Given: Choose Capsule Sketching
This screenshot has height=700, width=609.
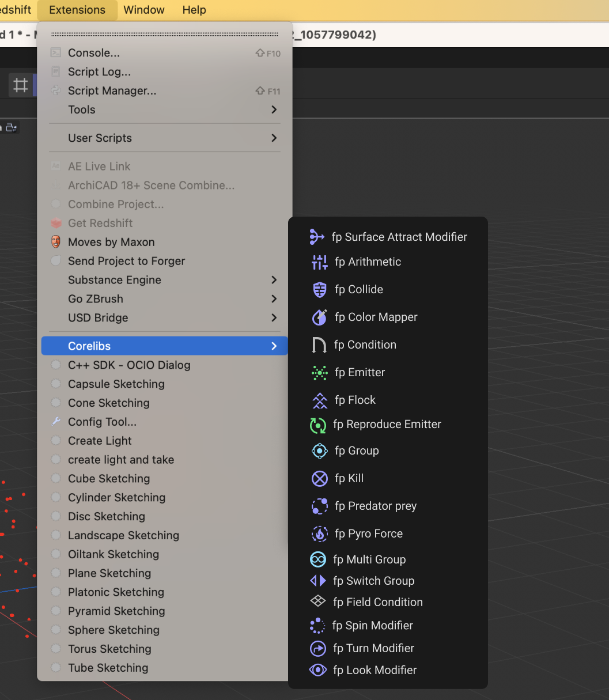Looking at the screenshot, I should pyautogui.click(x=165, y=384).
